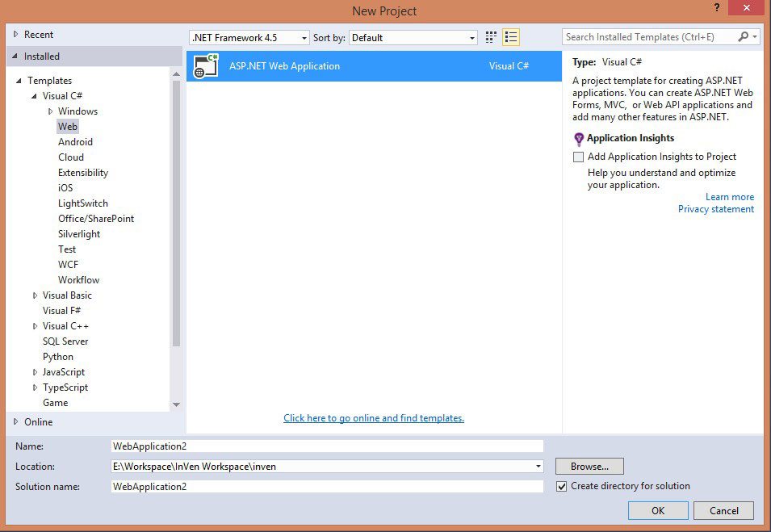
Task: Enable Add Application Insights to Project
Action: pyautogui.click(x=578, y=157)
